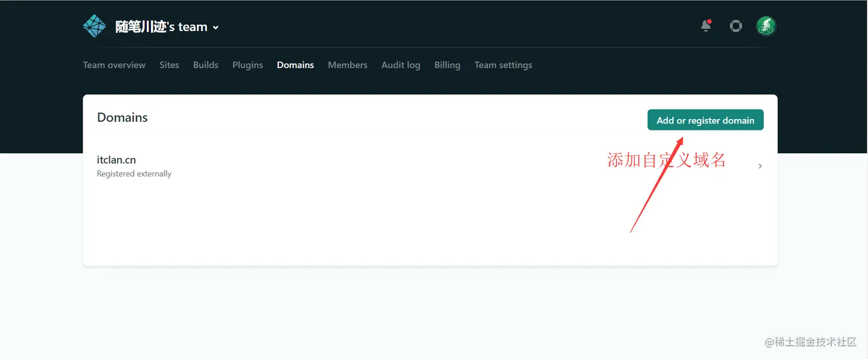
Task: Expand the team name dropdown
Action: coord(216,27)
